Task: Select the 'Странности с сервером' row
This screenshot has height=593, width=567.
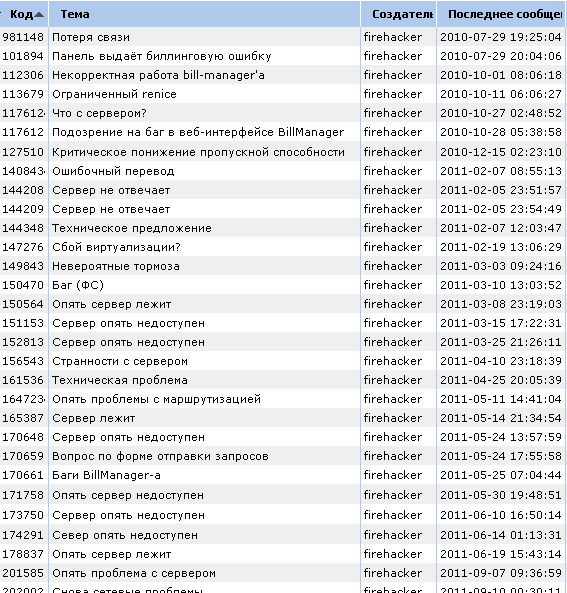Action: [283, 361]
